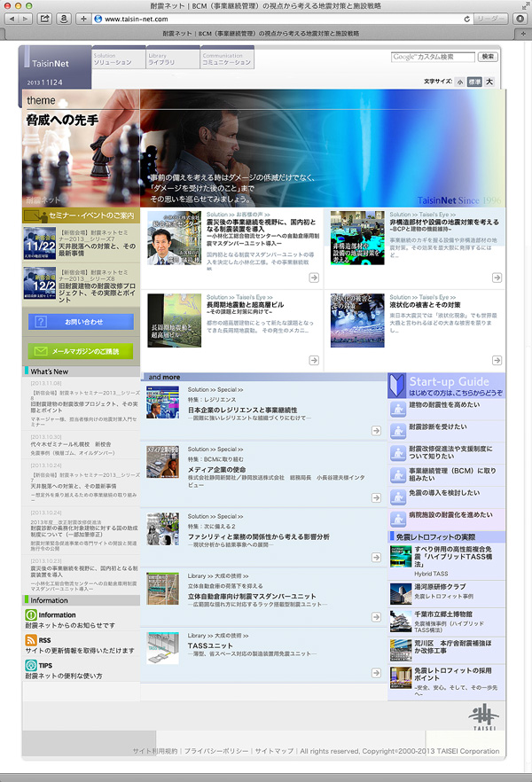The image size is (532, 782).
Task: Click the TaisinNet logo
Action: [51, 64]
